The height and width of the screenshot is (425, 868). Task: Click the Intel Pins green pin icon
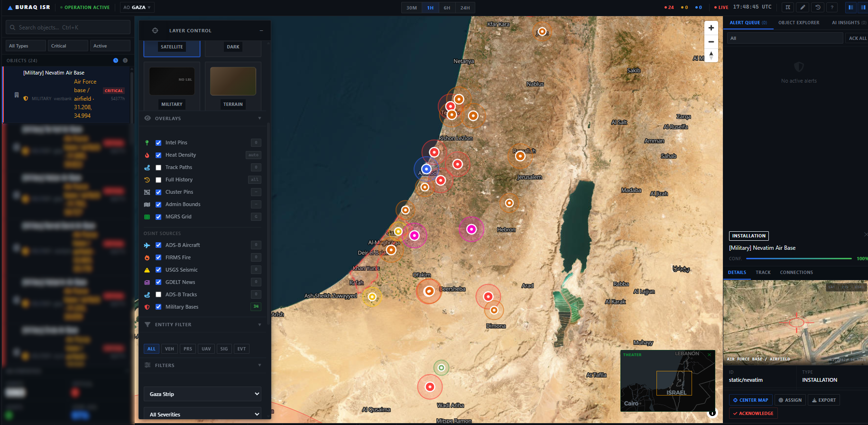click(147, 143)
